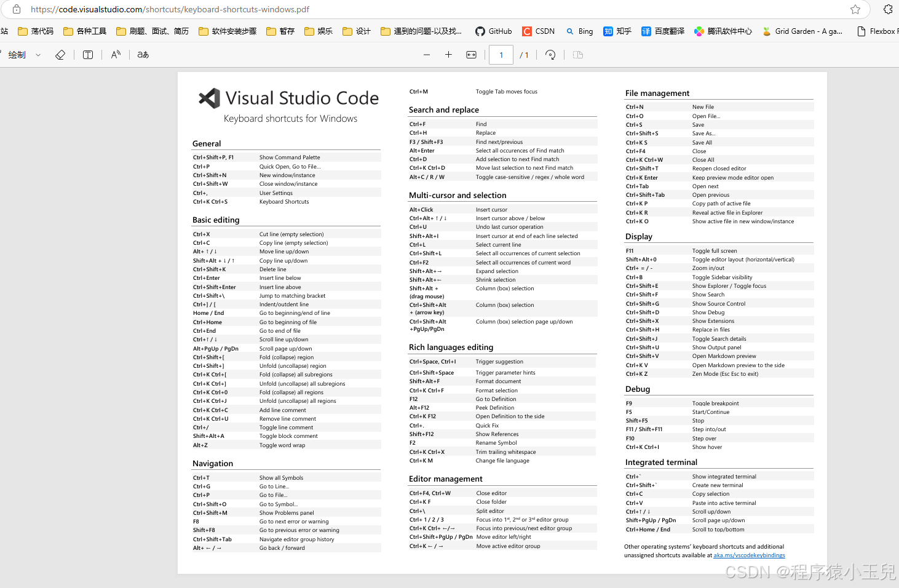Open the CSDN bookmark

539,31
